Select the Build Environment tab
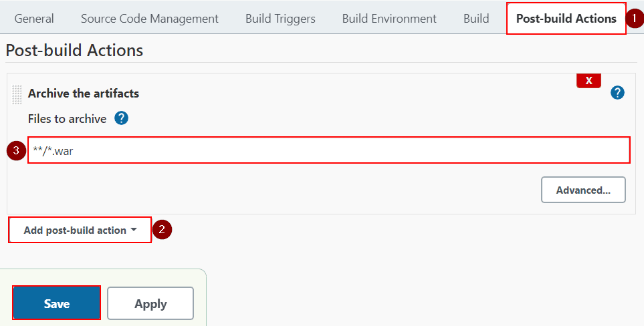 [x=389, y=19]
